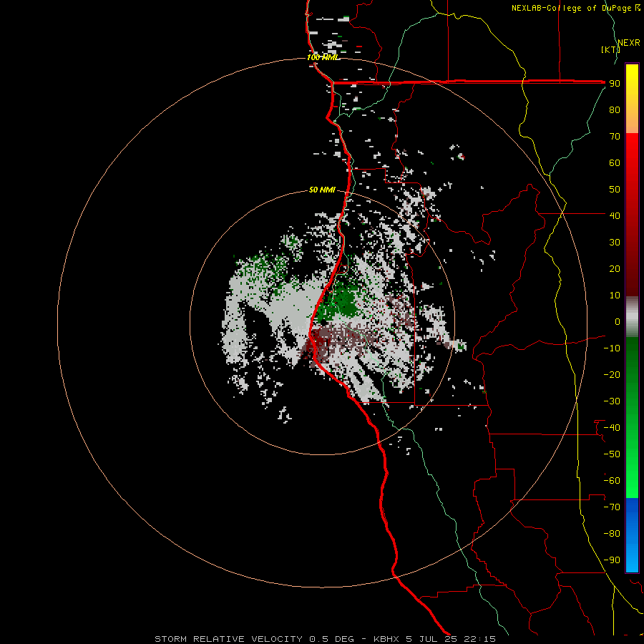644x644 pixels.
Task: Click the 22:15 timestamp in the caption
Action: click(479, 639)
